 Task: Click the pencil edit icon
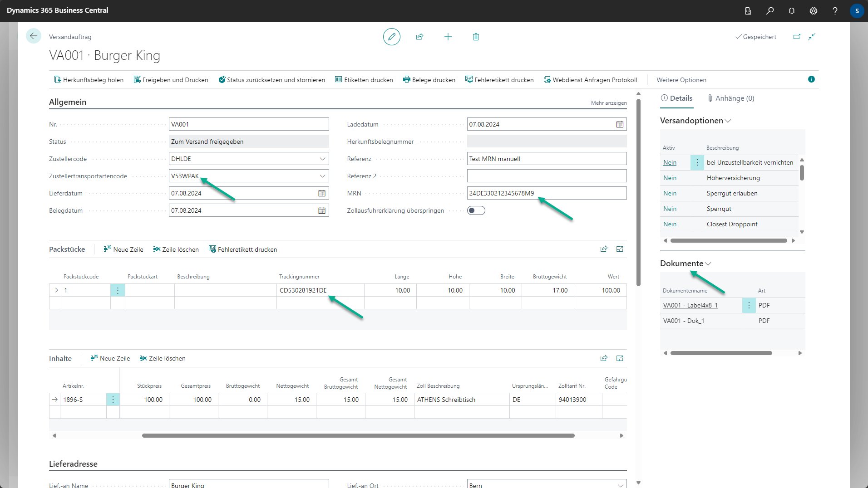pyautogui.click(x=391, y=37)
